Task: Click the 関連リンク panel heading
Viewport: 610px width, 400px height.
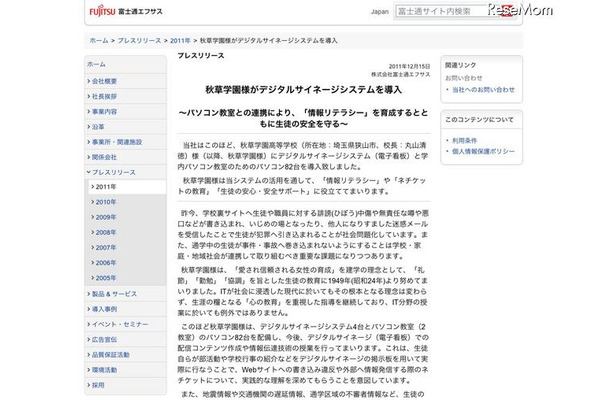Action: (x=461, y=65)
